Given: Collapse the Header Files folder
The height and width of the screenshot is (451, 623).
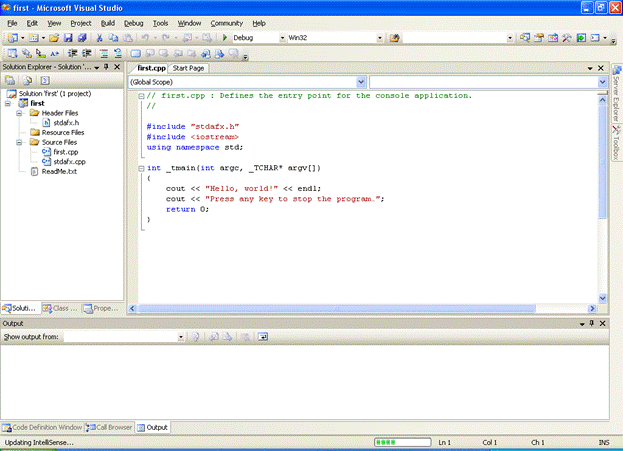Looking at the screenshot, I should pyautogui.click(x=19, y=113).
